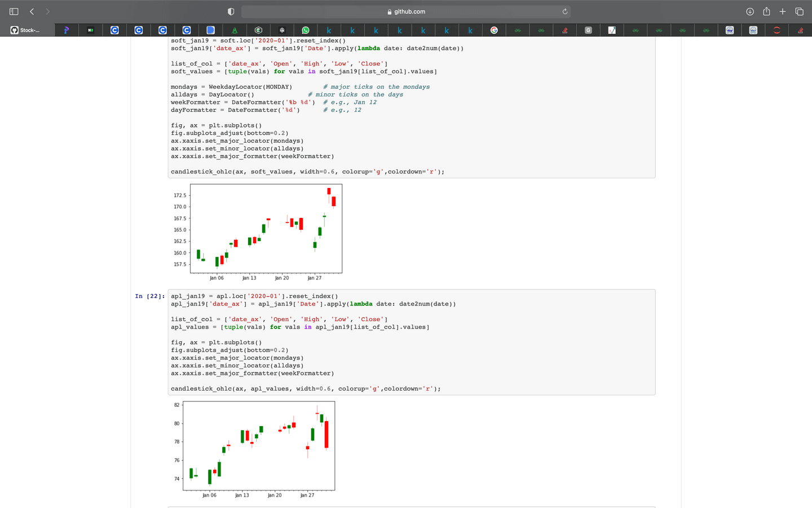
Task: Click the soft_jan19 candlestick chart output
Action: point(257,232)
